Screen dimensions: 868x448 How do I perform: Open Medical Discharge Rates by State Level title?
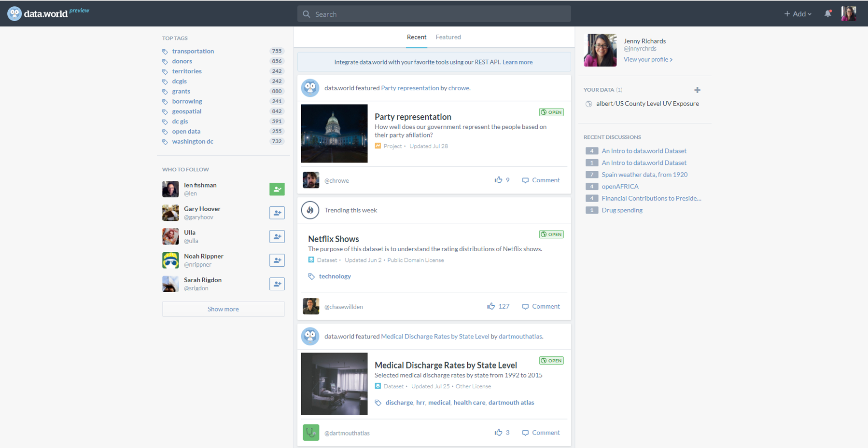pyautogui.click(x=446, y=365)
